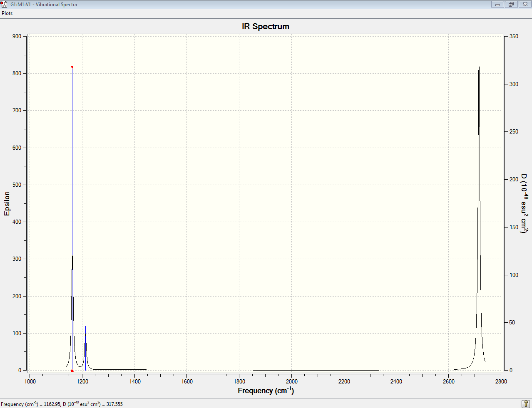
Task: Open the Plots menu
Action: tap(7, 13)
